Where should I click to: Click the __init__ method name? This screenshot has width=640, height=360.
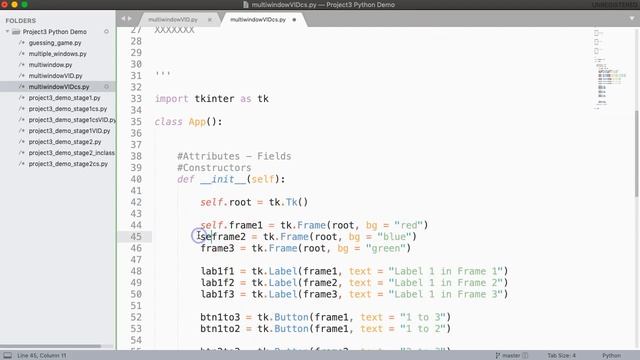pos(222,179)
